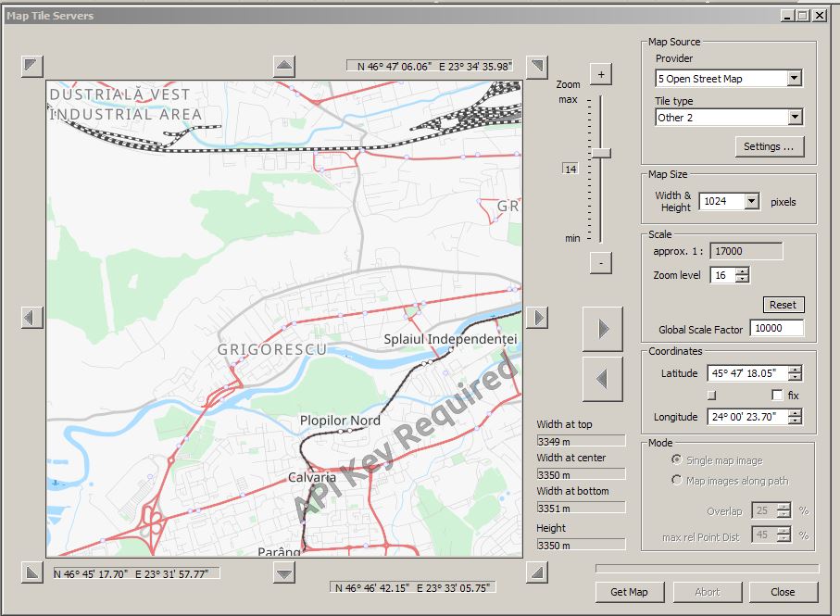Pan the map east with small right arrow
This screenshot has width=840, height=616.
(x=537, y=318)
